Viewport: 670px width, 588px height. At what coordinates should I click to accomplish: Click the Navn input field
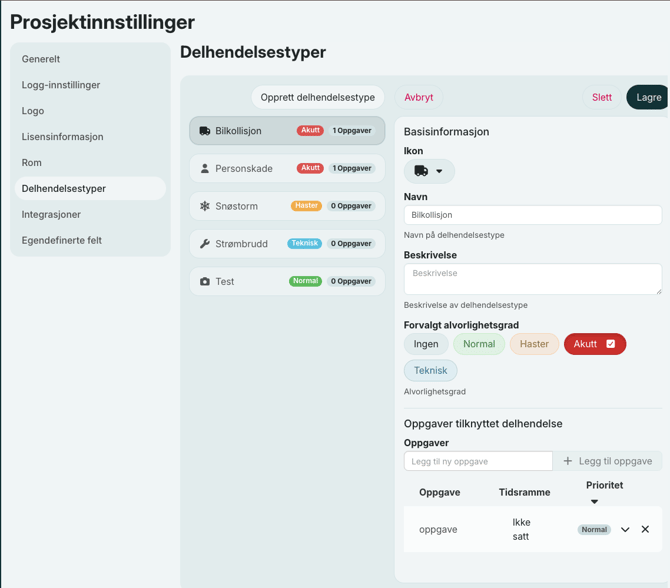click(x=533, y=215)
